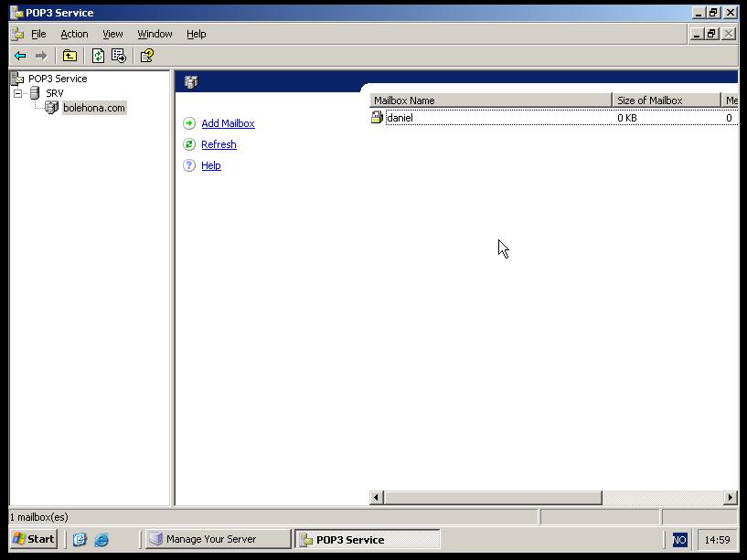
Task: Click the 14:59 system clock
Action: coord(717,540)
